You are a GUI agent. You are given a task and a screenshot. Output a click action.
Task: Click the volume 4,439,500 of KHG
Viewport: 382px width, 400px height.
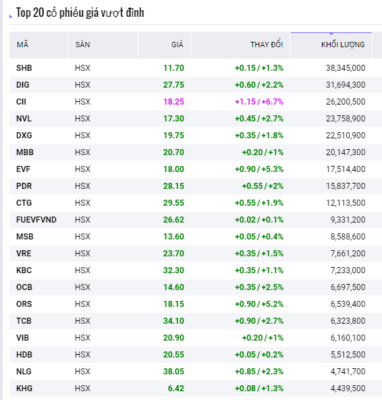tap(348, 388)
